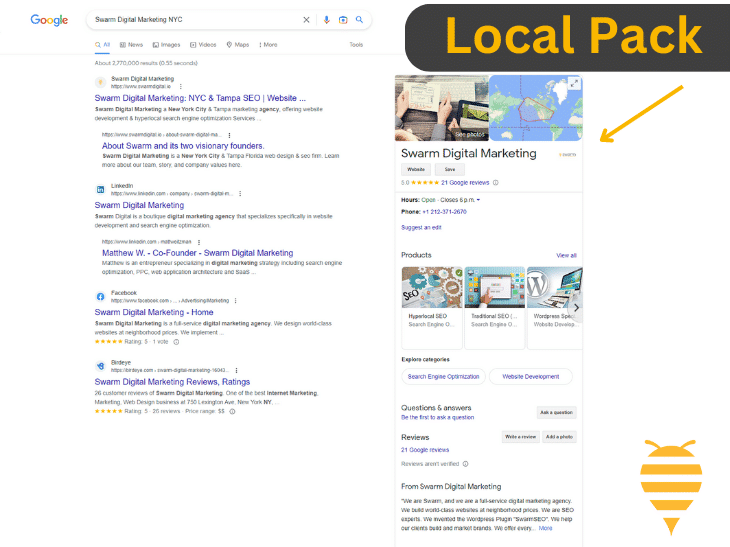
Task: Click the reviews info circle icon
Action: tap(496, 183)
